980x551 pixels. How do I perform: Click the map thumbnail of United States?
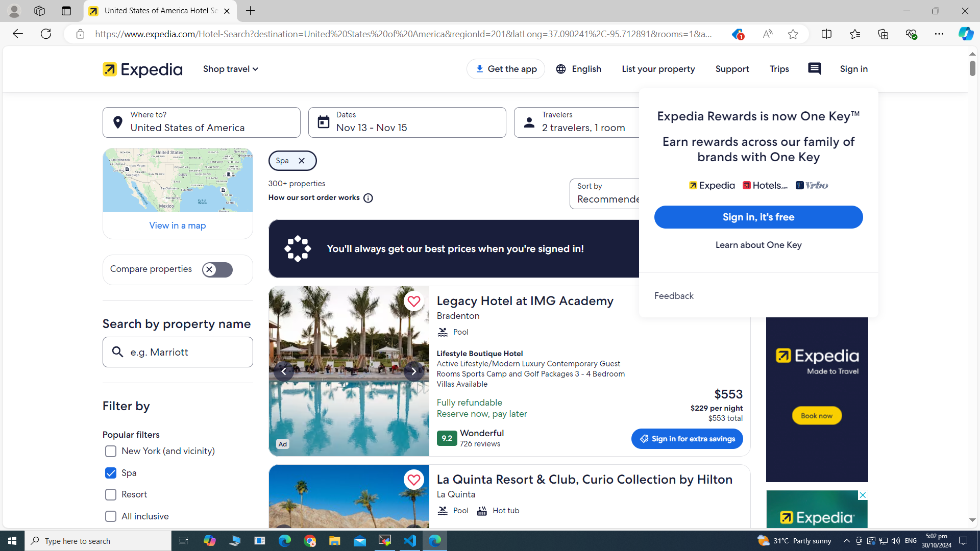coord(178,181)
